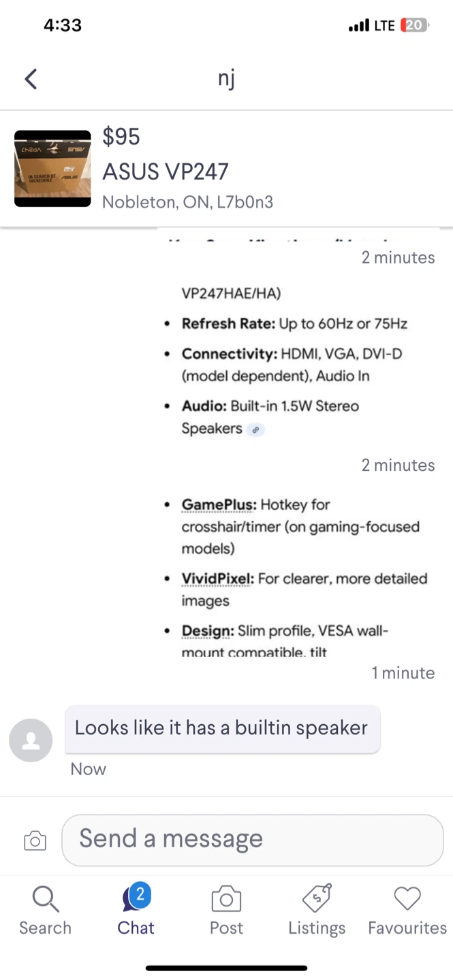Tap the $95 listing price
The width and height of the screenshot is (453, 980).
coord(121,137)
